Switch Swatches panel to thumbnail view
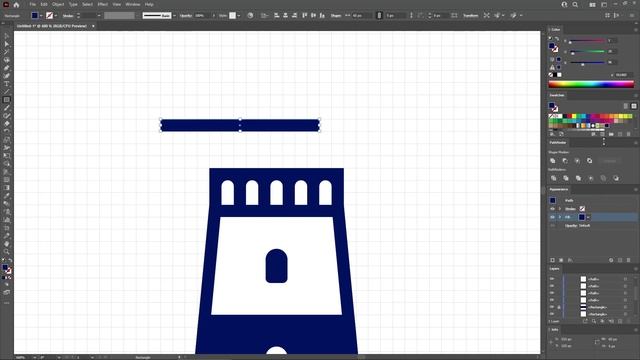Viewport: 640px width, 360px height. click(634, 106)
